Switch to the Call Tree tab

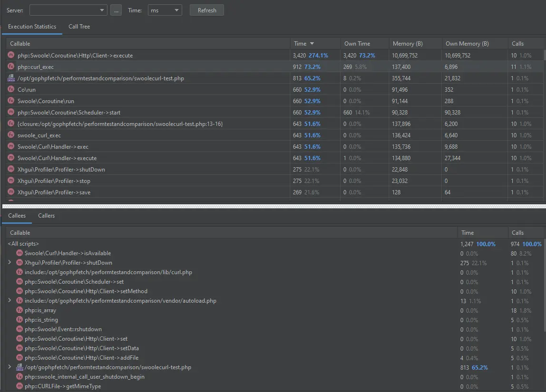pyautogui.click(x=79, y=27)
